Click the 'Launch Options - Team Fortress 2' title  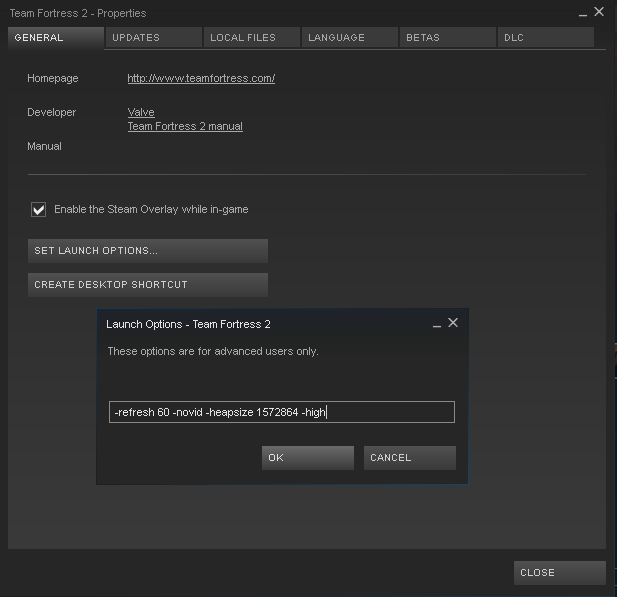pos(188,324)
